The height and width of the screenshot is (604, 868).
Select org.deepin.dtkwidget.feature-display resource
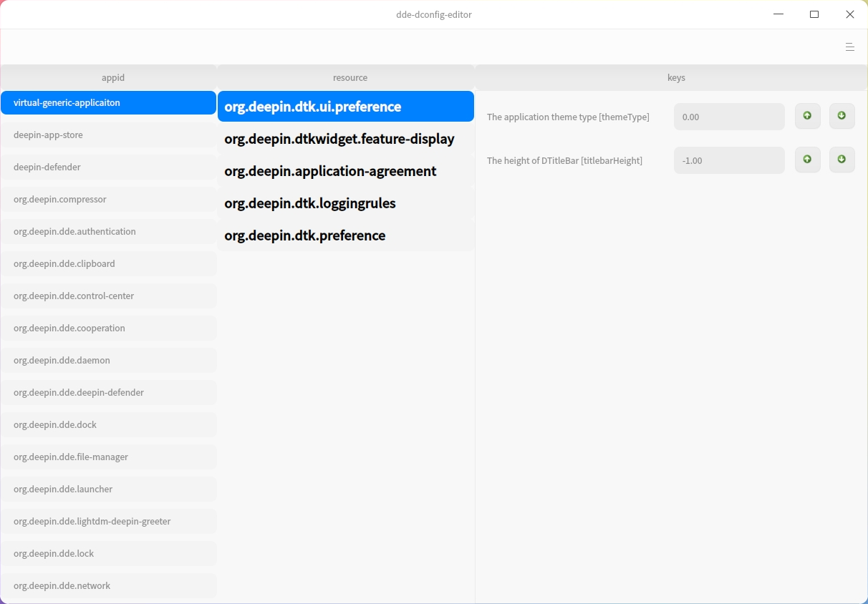pos(346,139)
